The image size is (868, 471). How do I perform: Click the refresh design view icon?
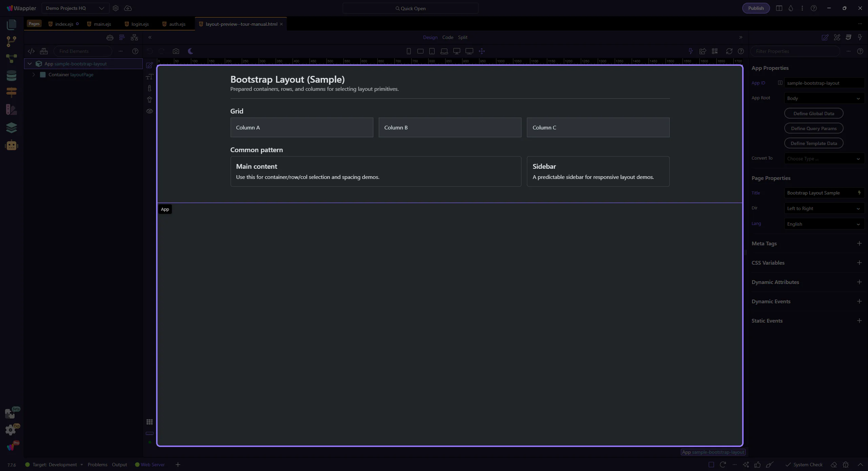pyautogui.click(x=729, y=51)
